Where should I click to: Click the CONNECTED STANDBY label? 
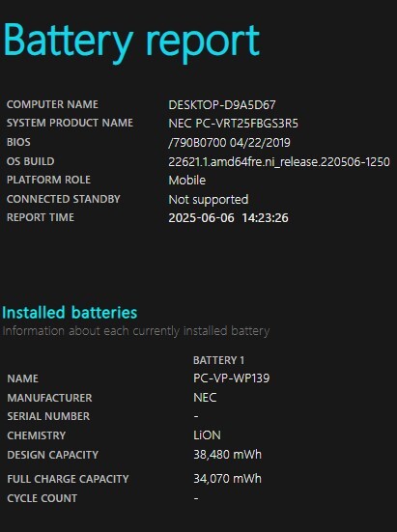click(x=64, y=199)
